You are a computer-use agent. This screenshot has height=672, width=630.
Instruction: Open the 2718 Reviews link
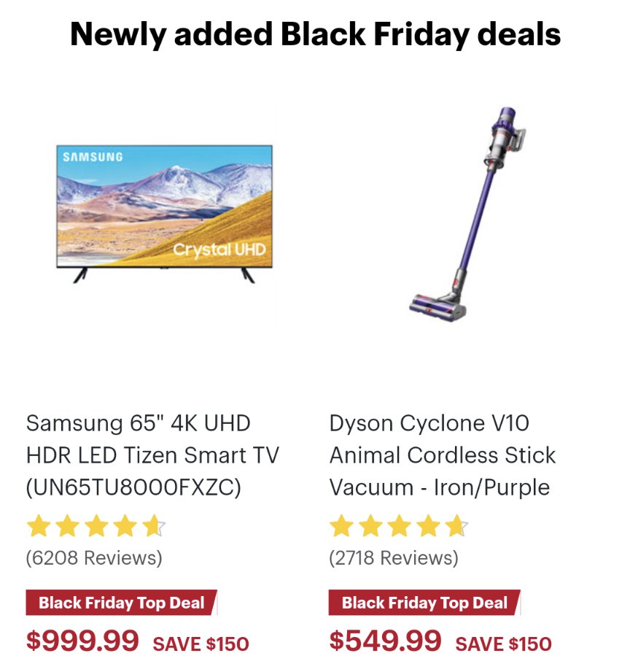[x=394, y=557]
